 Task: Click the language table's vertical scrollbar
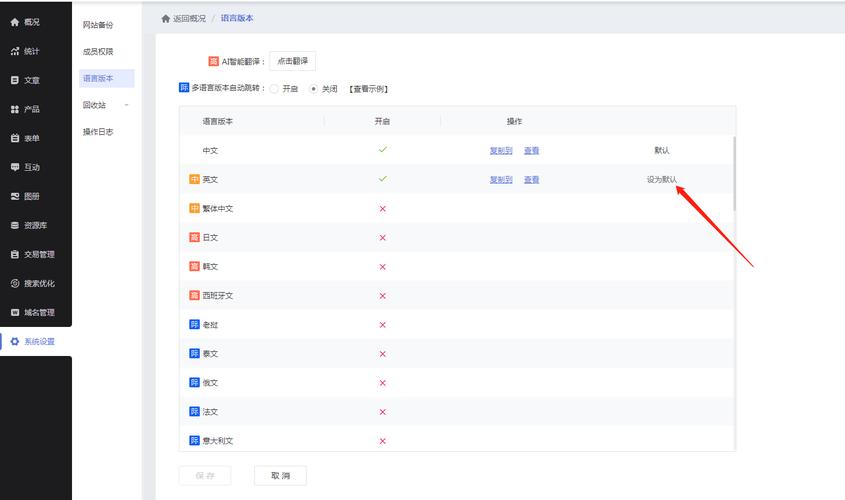(734, 175)
